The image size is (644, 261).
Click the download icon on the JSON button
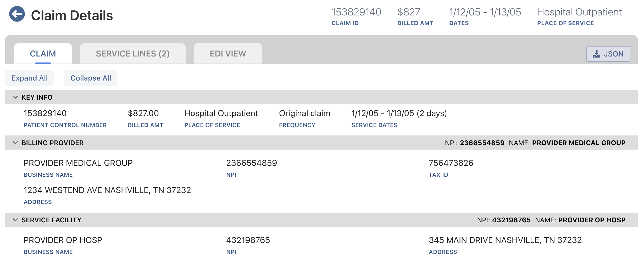pos(596,54)
